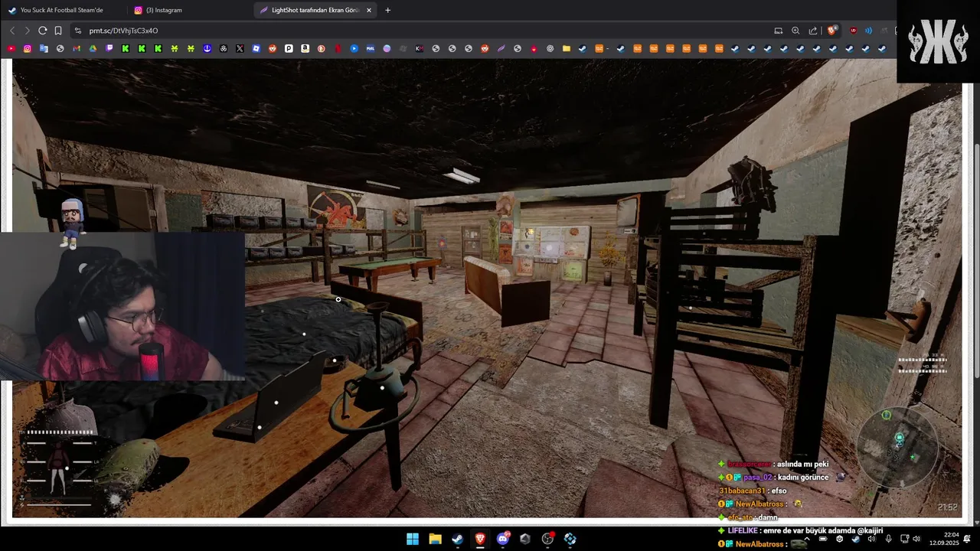Open Steam from the taskbar
The width and height of the screenshot is (980, 551).
click(457, 539)
